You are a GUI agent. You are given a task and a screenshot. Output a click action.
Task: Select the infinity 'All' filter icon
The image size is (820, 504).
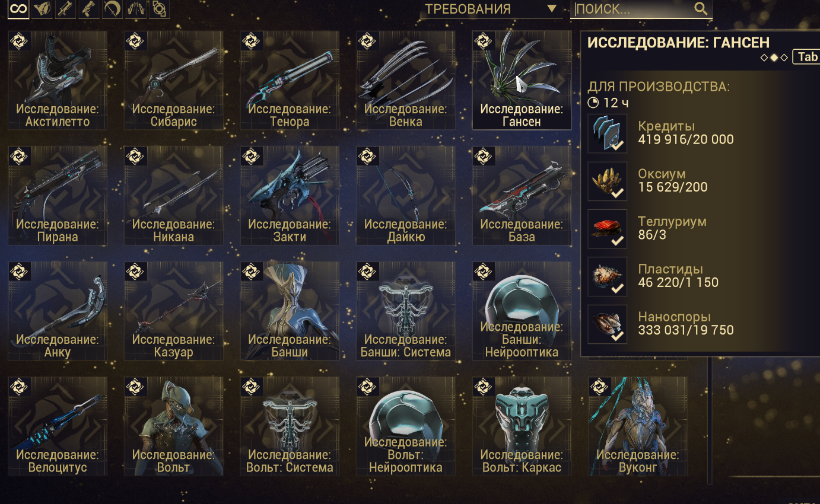pos(18,9)
